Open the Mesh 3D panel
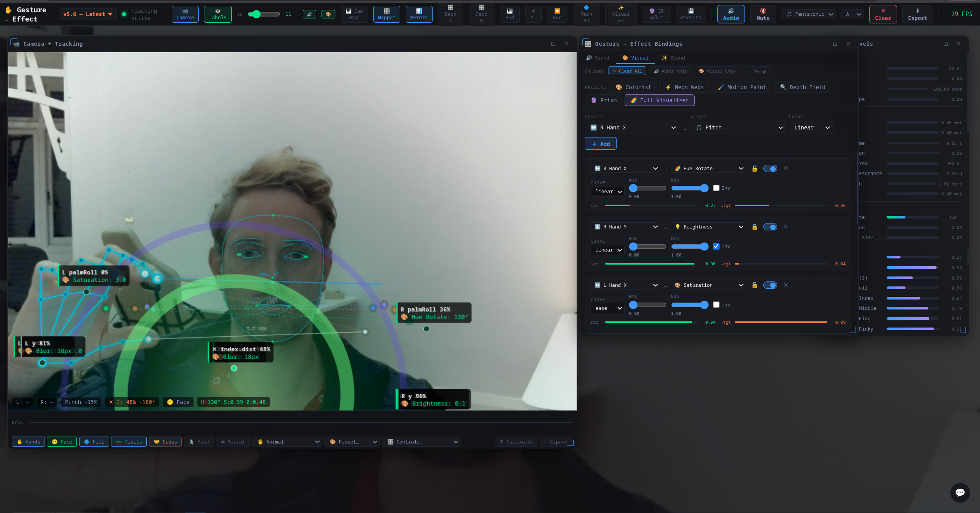 (x=586, y=14)
